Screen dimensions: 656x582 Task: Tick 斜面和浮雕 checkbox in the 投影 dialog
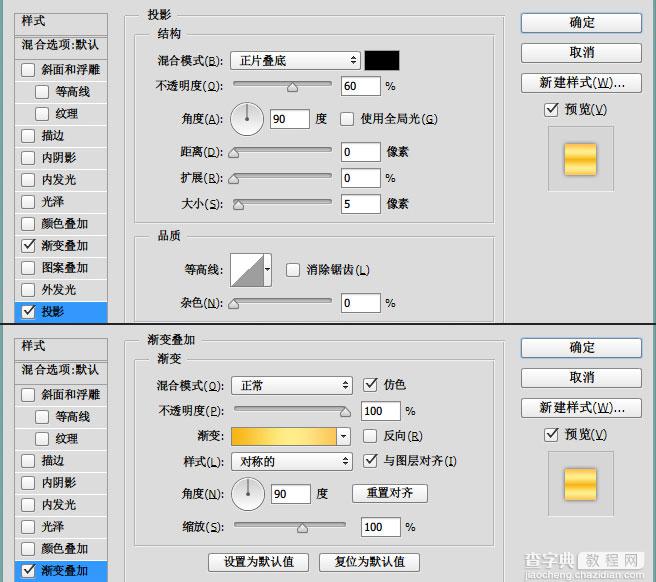28,69
